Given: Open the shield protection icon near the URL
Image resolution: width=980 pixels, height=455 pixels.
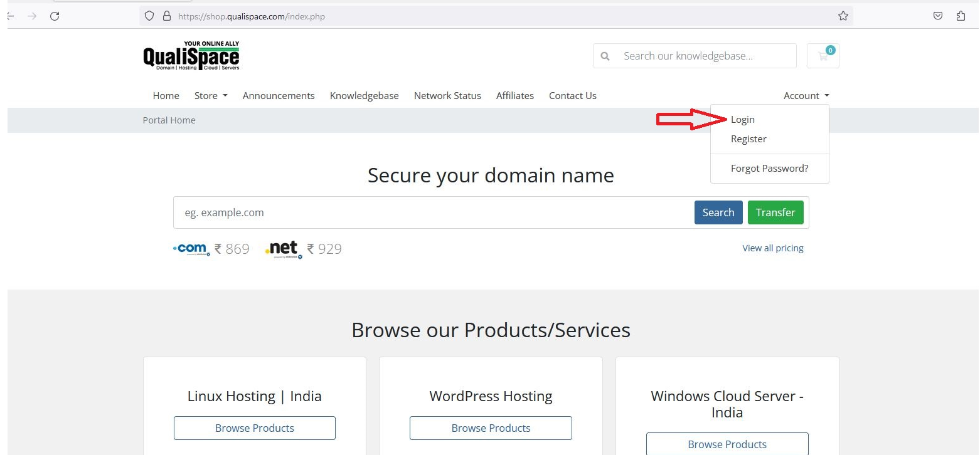Looking at the screenshot, I should tap(149, 16).
